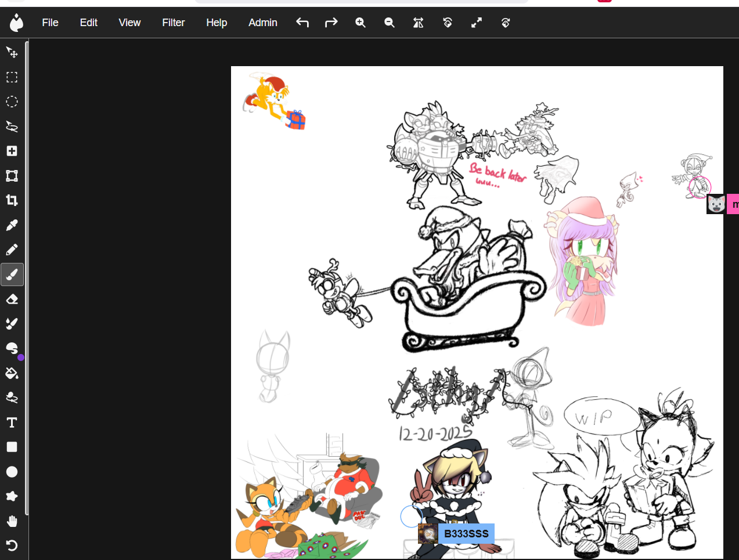Click the B333SSS user name tag
This screenshot has width=739, height=560.
(466, 533)
